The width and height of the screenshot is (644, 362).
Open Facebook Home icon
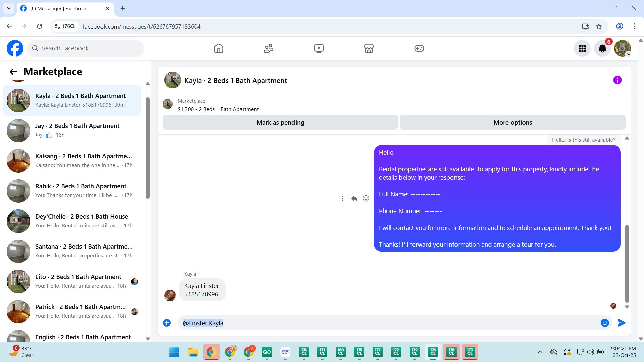coord(218,48)
